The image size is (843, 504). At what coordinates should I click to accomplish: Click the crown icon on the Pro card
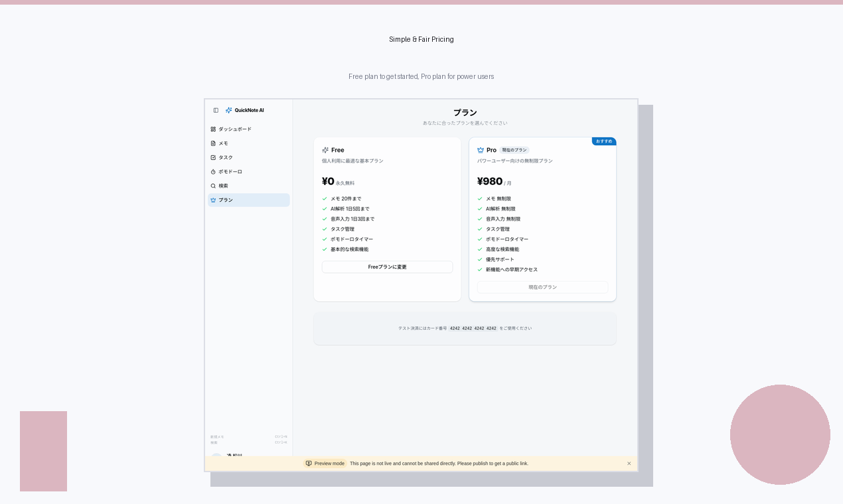click(x=479, y=150)
